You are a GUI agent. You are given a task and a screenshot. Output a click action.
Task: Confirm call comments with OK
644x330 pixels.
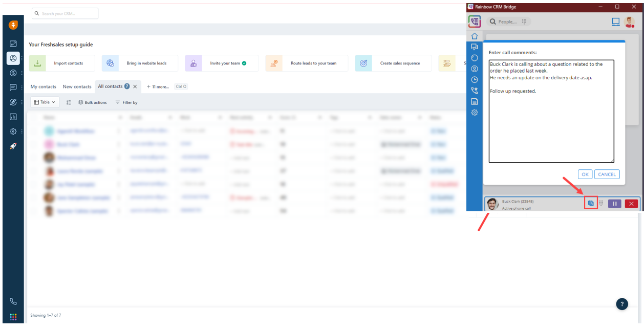(585, 174)
